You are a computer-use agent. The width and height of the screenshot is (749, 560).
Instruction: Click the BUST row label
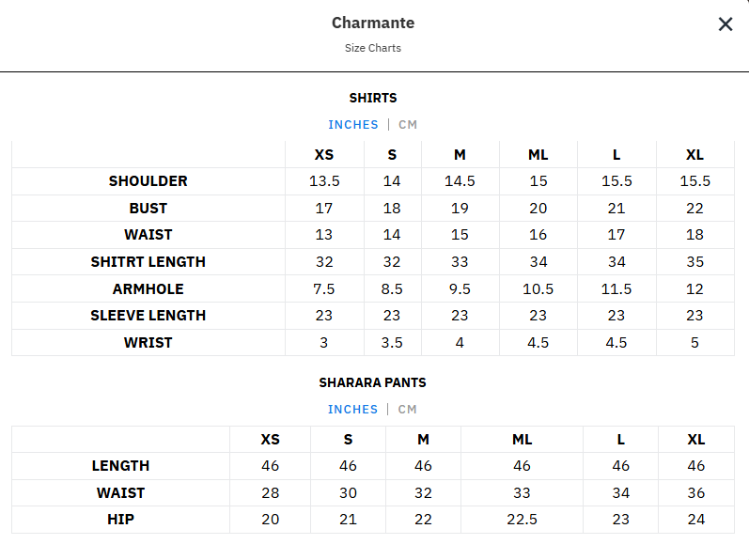[148, 209]
